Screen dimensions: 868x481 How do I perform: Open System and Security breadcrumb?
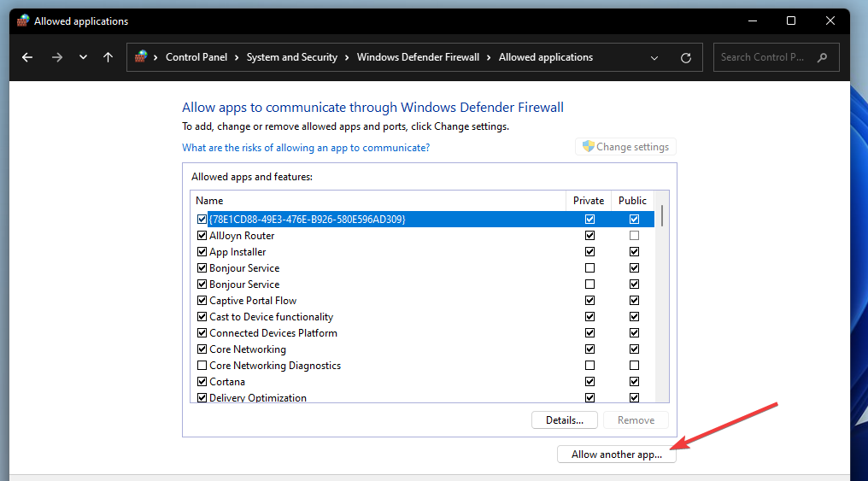point(291,57)
